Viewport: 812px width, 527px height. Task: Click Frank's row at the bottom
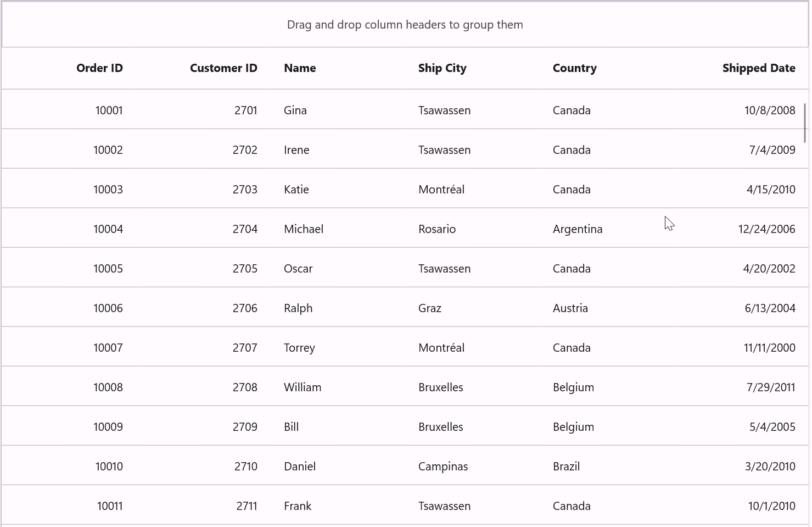click(x=298, y=506)
